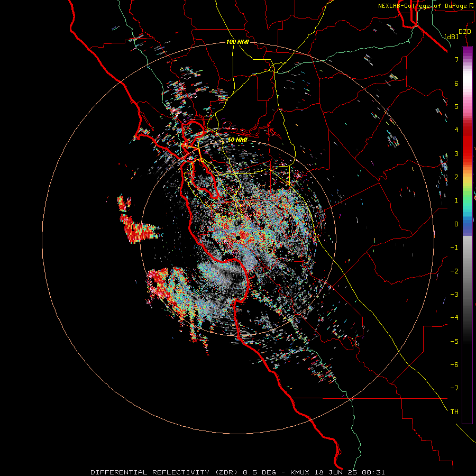Image resolution: width=476 pixels, height=476 pixels.
Task: Select scale value -3 on the legend
Action: pos(454,295)
